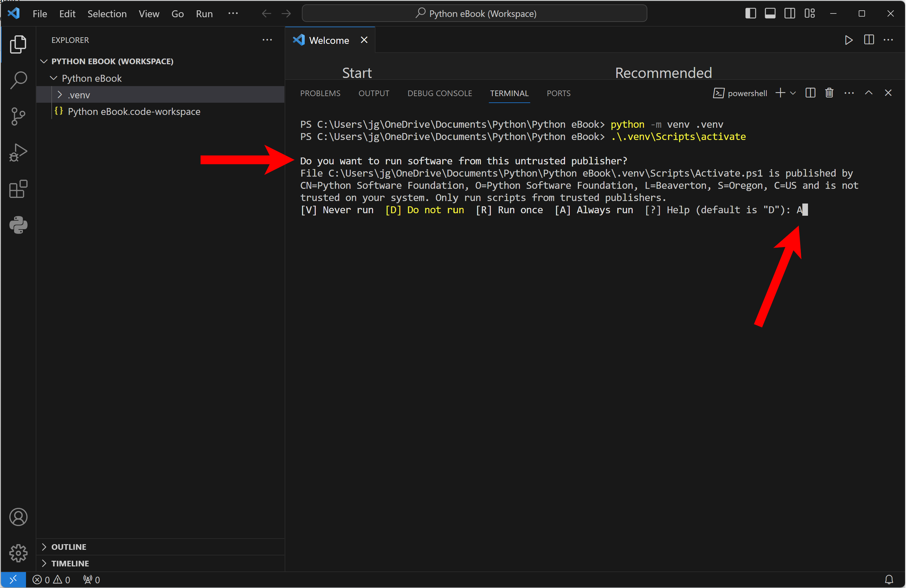Open the Search view in activity bar

click(x=18, y=80)
